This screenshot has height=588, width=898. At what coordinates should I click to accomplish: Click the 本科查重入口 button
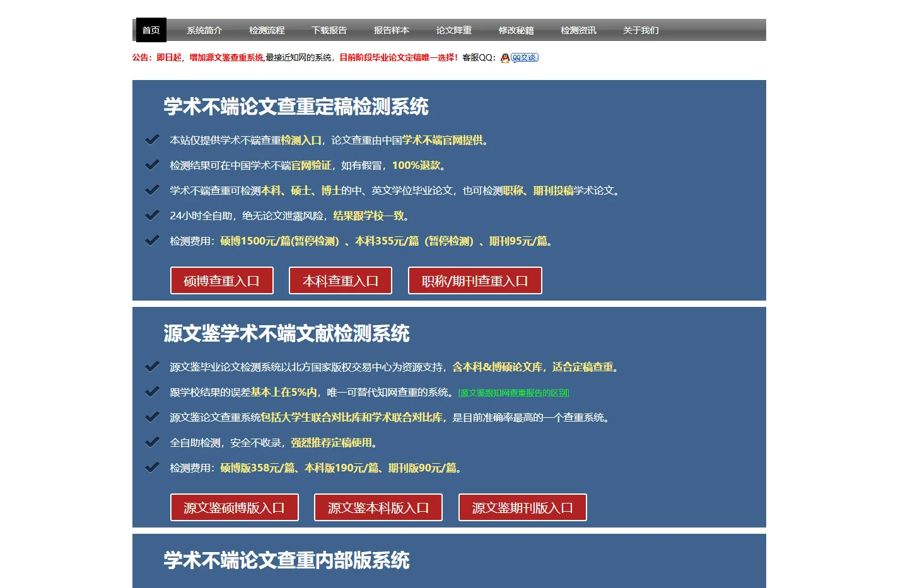coord(341,280)
